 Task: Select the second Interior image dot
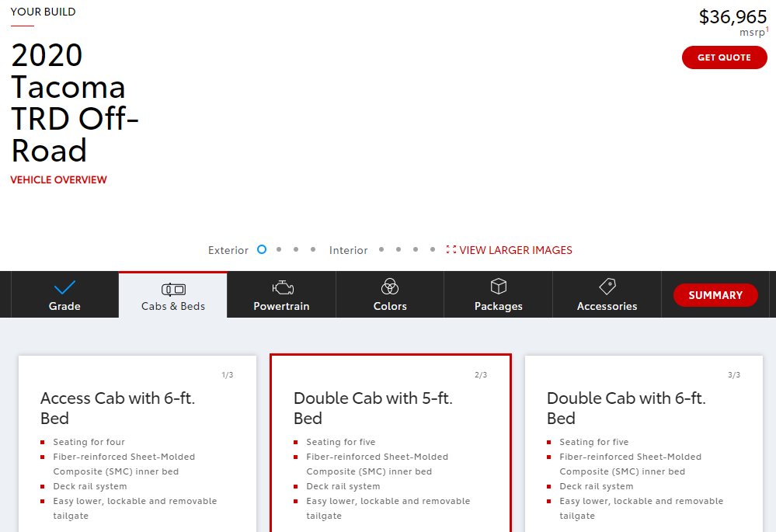coord(398,249)
